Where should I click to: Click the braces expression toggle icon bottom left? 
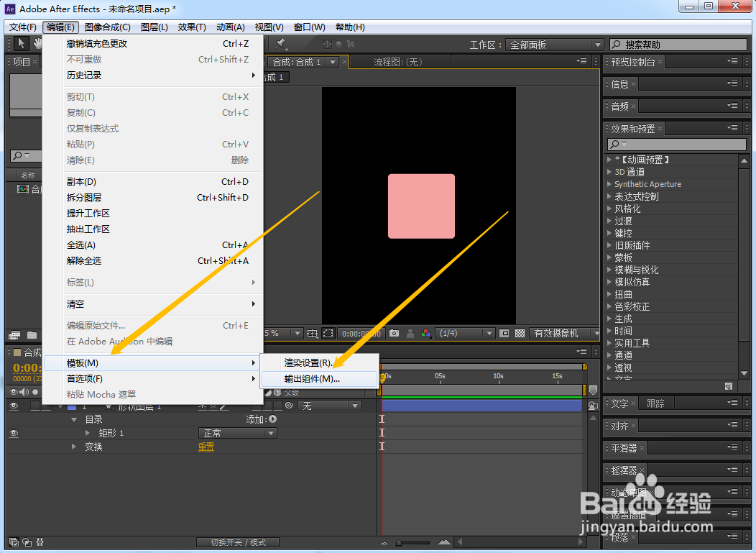click(40, 542)
